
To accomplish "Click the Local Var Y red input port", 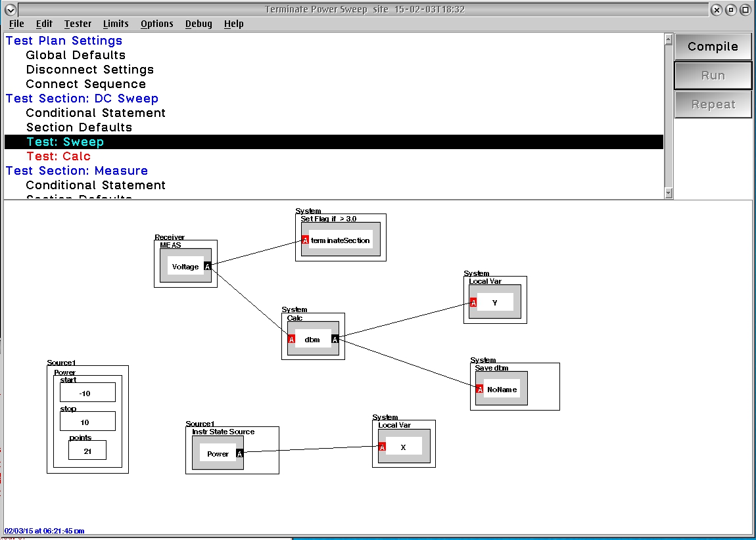I will click(x=473, y=302).
